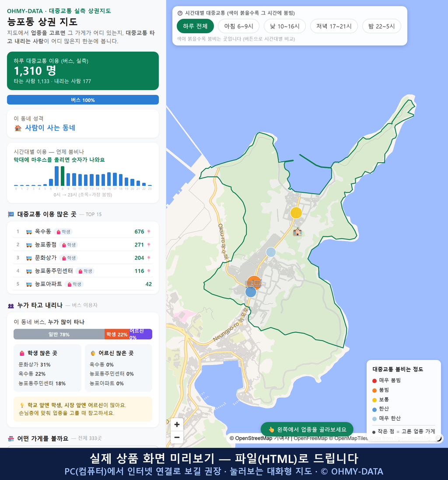Click 능포아파트 0% under 어르신 많은 곳
The image size is (448, 480).
(x=107, y=383)
